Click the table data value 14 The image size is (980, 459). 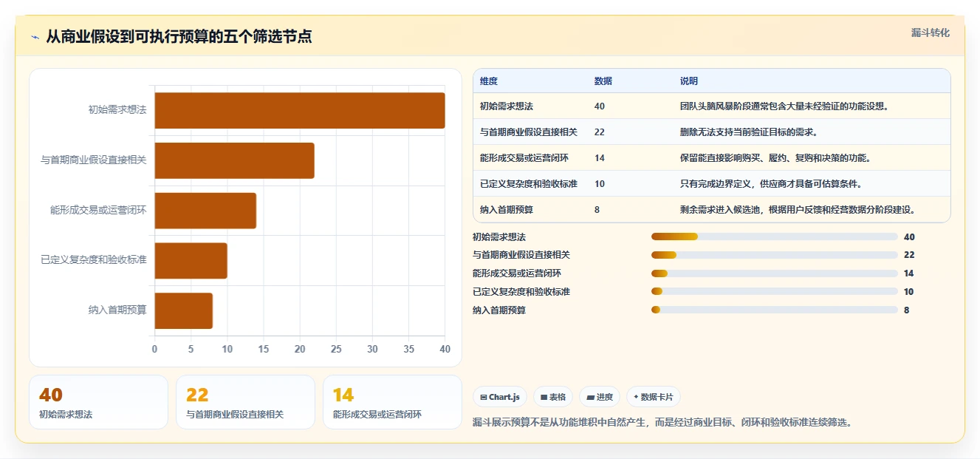pos(600,158)
